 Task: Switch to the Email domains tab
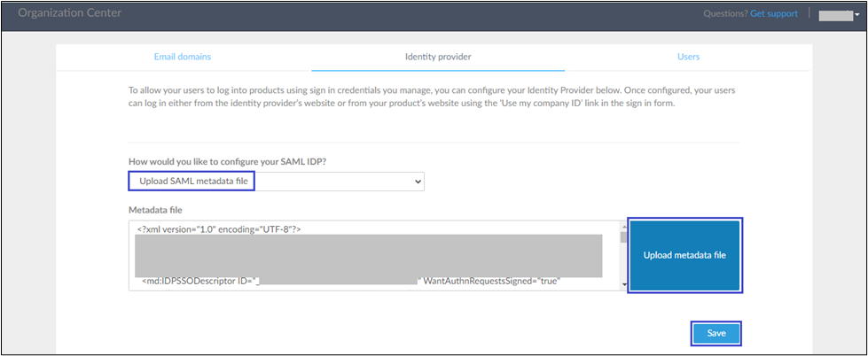point(183,57)
